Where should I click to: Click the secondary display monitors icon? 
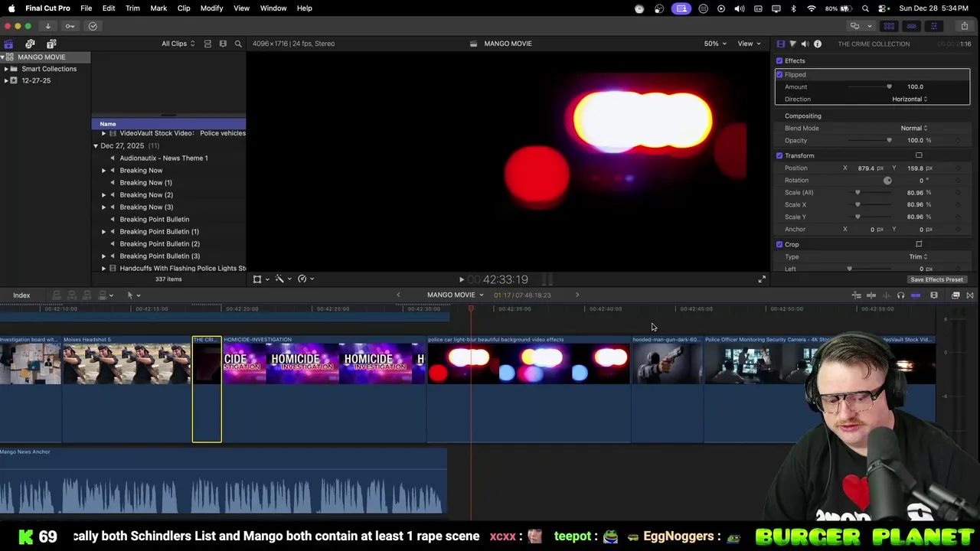pyautogui.click(x=854, y=26)
